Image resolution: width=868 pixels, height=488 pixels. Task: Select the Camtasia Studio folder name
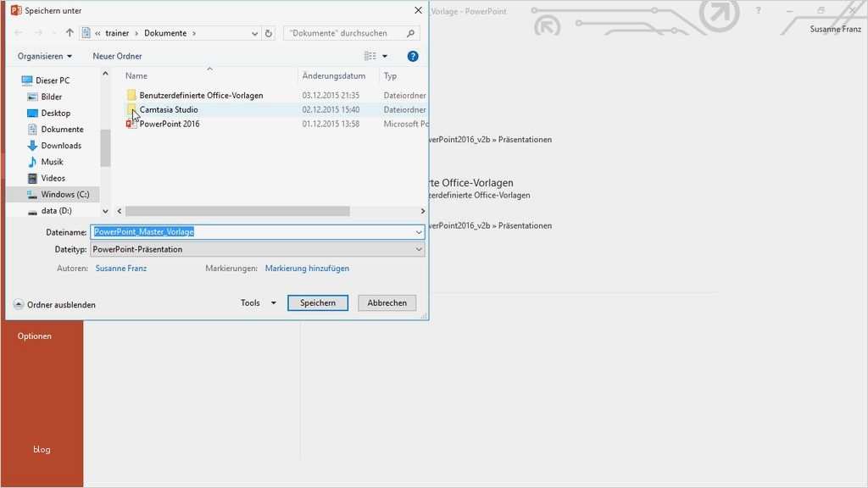pos(169,109)
